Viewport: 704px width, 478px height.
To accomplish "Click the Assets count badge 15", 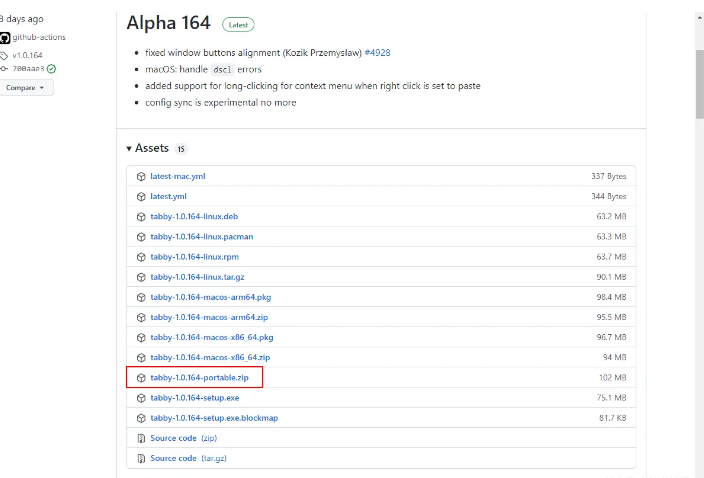I will [180, 149].
